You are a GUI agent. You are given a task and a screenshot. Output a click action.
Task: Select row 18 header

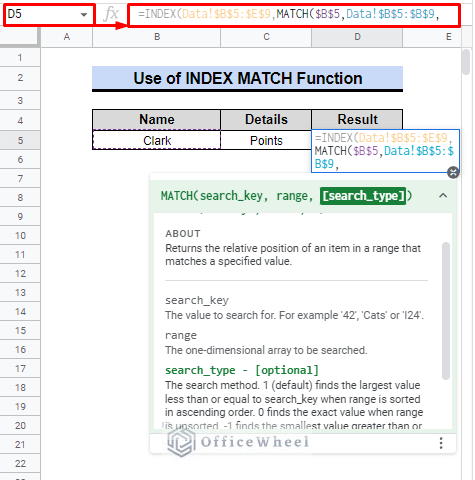[x=20, y=388]
